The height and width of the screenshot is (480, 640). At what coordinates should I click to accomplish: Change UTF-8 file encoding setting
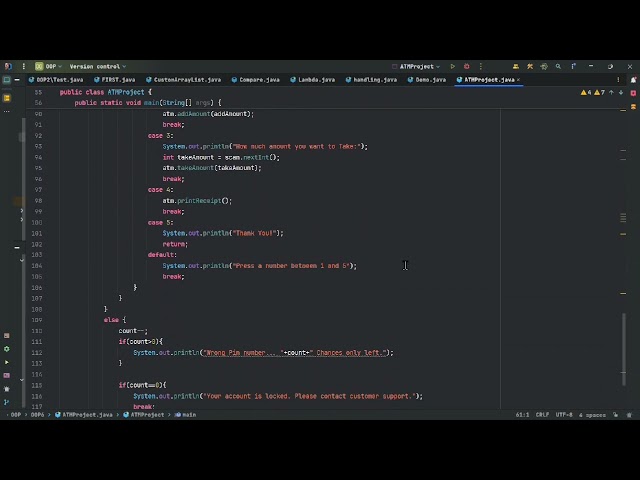coord(564,415)
